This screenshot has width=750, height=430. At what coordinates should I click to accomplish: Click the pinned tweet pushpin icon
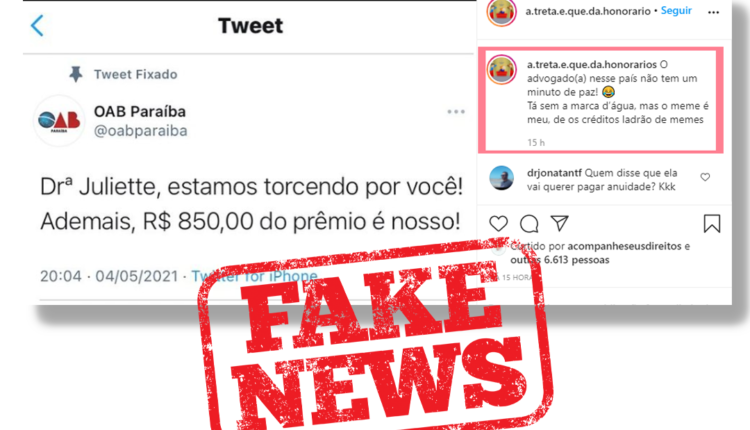(76, 74)
